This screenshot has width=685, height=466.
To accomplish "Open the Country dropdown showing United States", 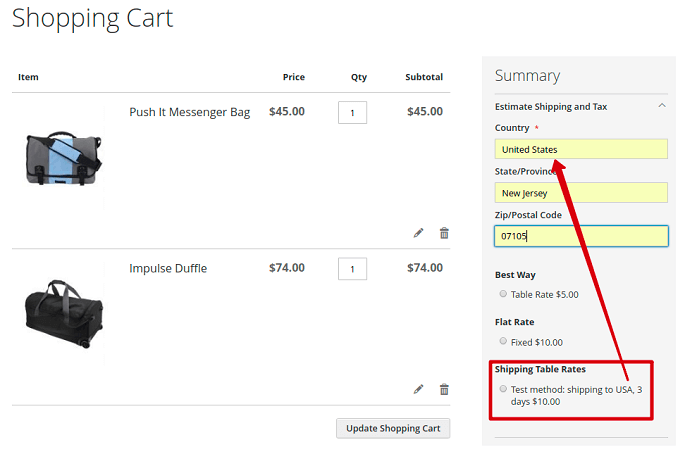I will click(x=581, y=149).
